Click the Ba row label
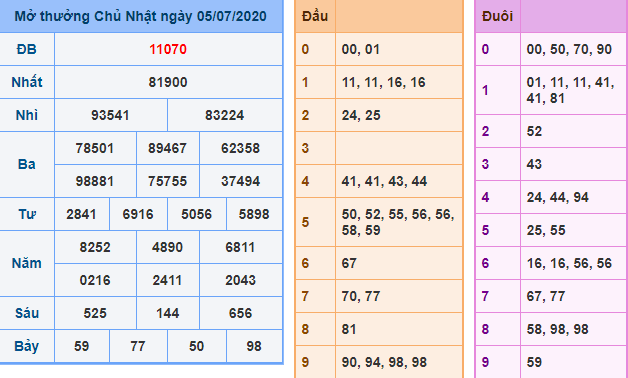Viewport: 628px width, 378px height. click(26, 165)
